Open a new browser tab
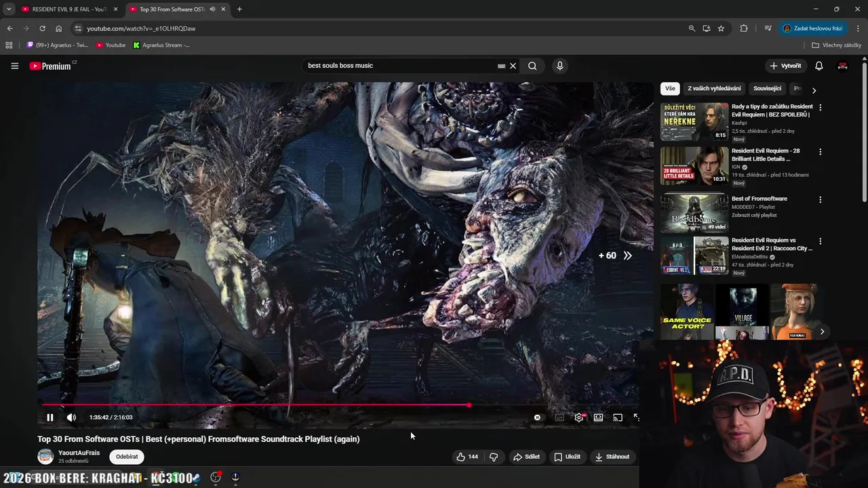The image size is (868, 488). [x=239, y=9]
